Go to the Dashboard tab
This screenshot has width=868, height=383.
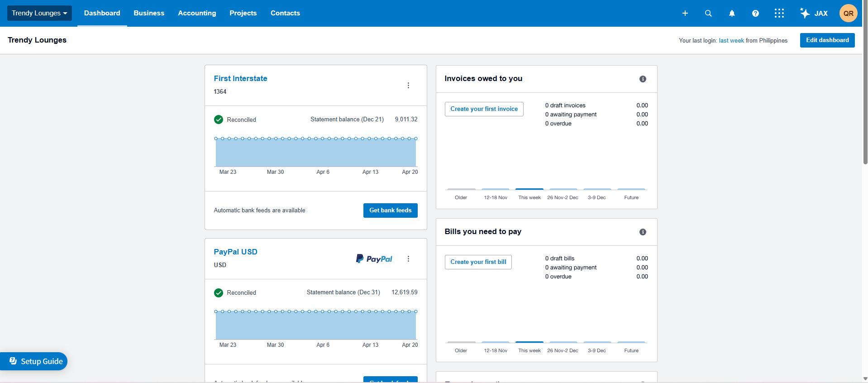tap(102, 13)
